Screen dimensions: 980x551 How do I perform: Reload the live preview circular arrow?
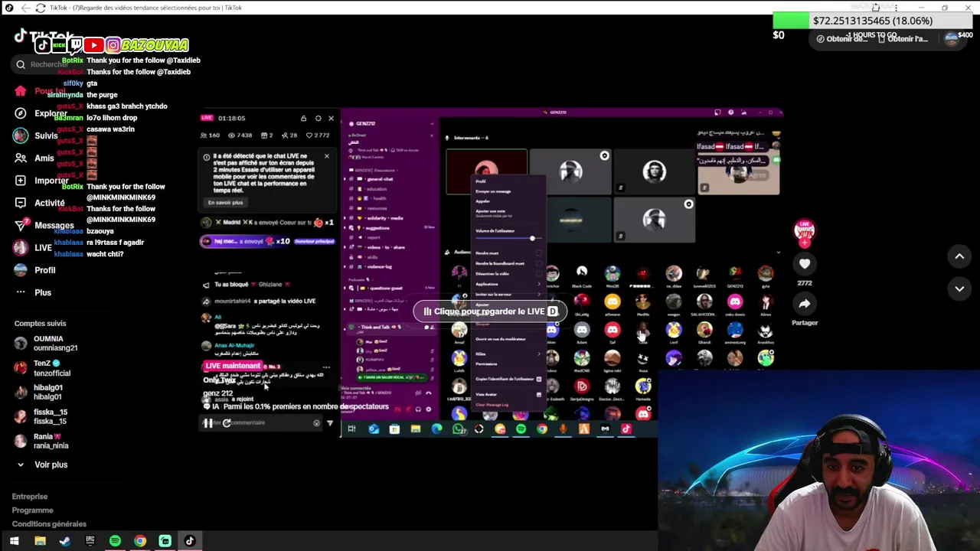[227, 422]
